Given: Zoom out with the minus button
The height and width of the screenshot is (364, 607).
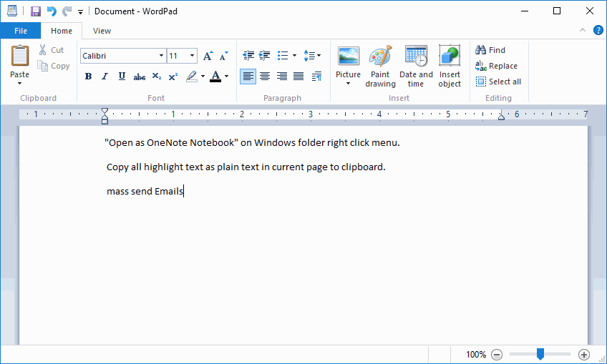Looking at the screenshot, I should pos(497,354).
